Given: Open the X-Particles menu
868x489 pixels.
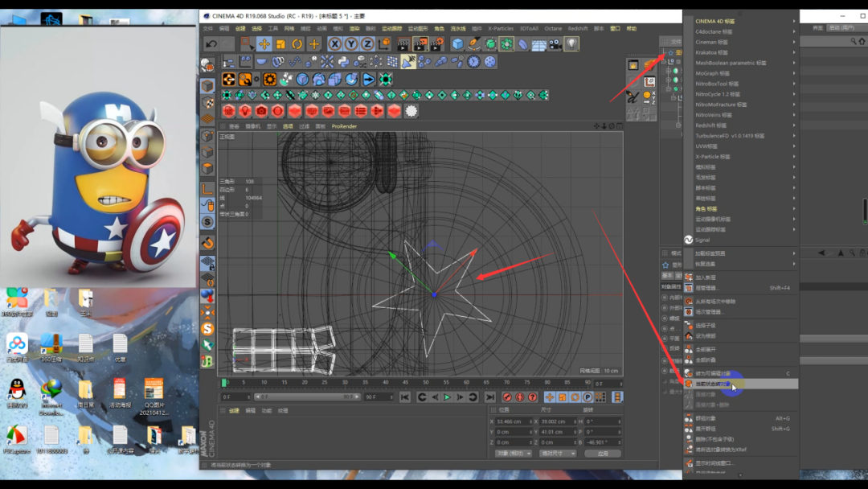Looking at the screenshot, I should point(501,28).
